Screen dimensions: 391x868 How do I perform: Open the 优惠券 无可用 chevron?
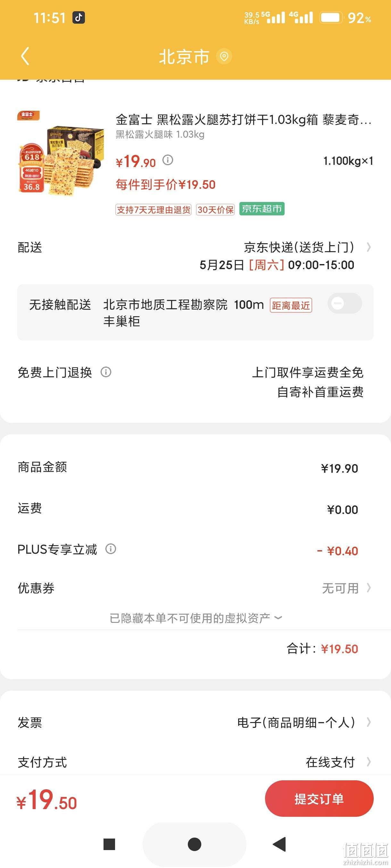pos(369,588)
